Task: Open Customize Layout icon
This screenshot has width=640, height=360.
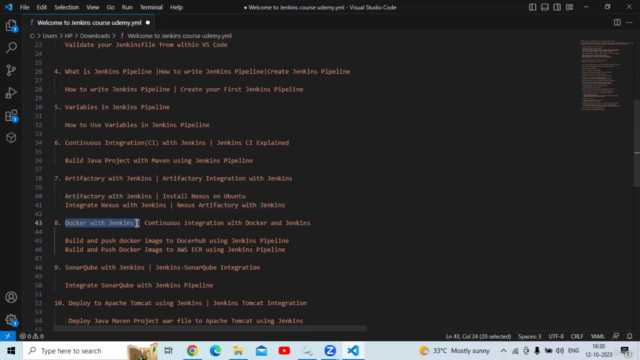Action: pos(569,7)
